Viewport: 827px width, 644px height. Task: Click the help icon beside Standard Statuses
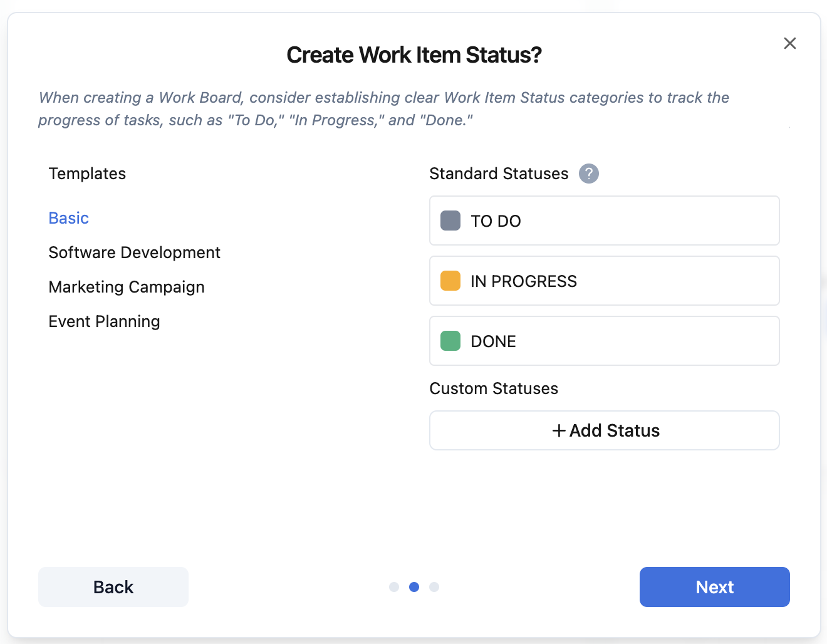click(x=588, y=174)
